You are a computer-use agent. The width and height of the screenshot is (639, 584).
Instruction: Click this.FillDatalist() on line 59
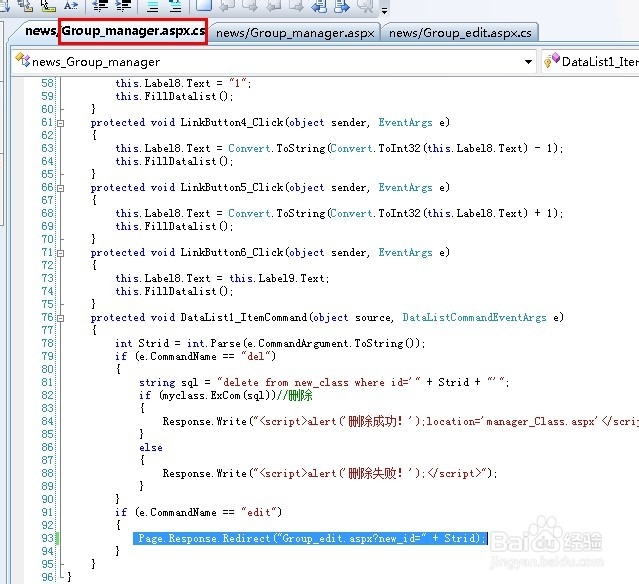174,96
